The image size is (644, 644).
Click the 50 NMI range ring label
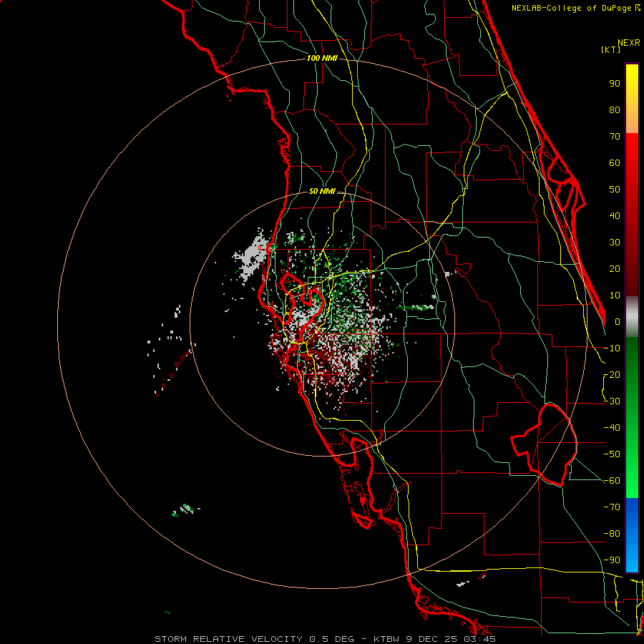(x=321, y=191)
